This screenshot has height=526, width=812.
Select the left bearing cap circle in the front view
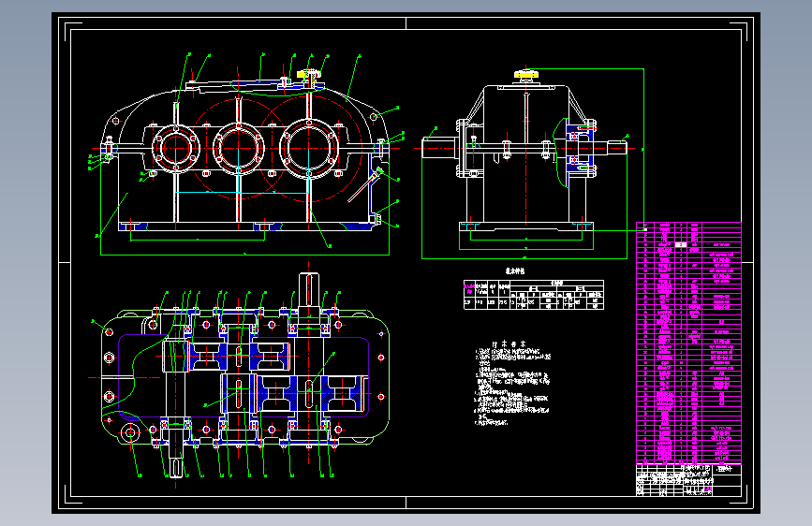(x=176, y=148)
